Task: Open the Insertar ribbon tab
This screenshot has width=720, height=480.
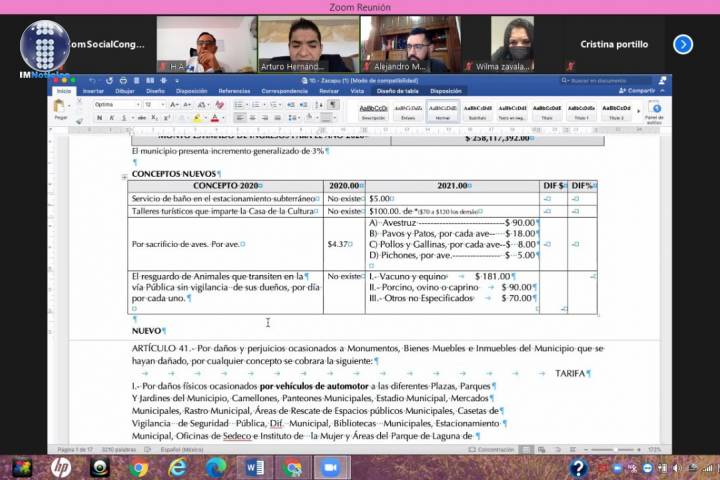Action: [93, 91]
